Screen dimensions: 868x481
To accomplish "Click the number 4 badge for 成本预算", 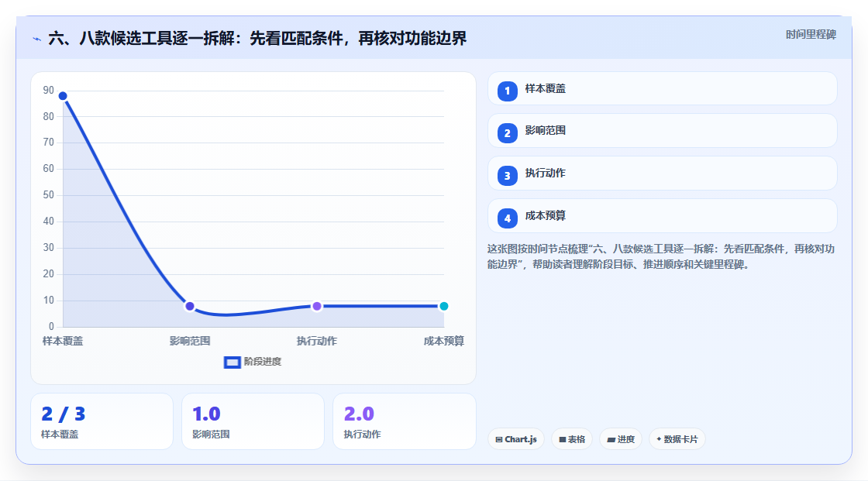I will click(507, 218).
